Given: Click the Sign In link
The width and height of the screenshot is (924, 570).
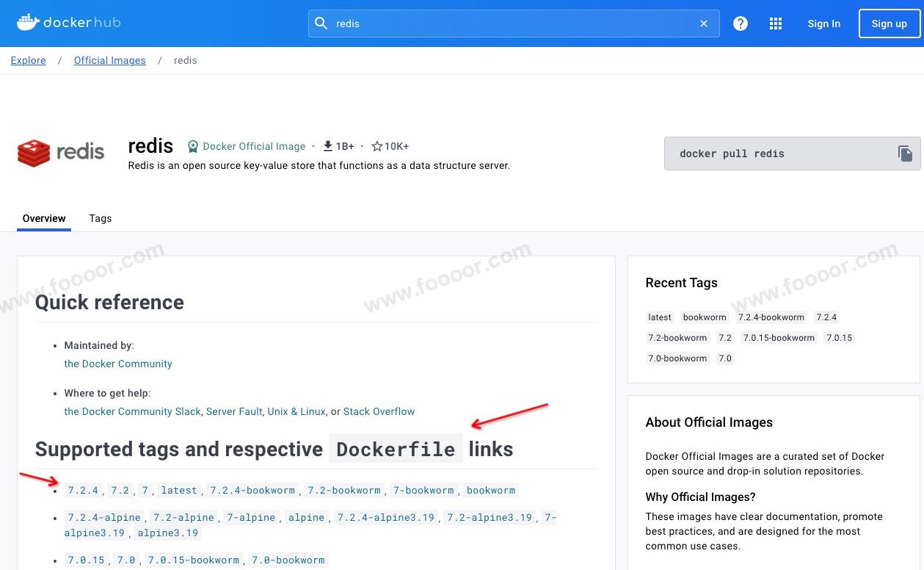Looking at the screenshot, I should [x=823, y=24].
